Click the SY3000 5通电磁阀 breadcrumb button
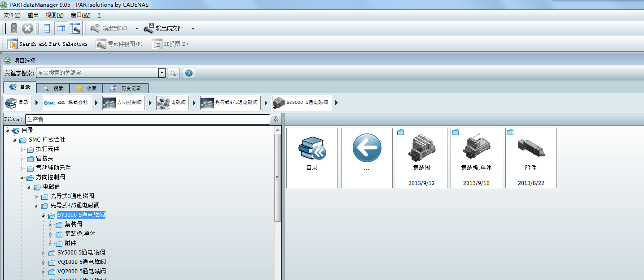The image size is (644, 280). (x=301, y=103)
